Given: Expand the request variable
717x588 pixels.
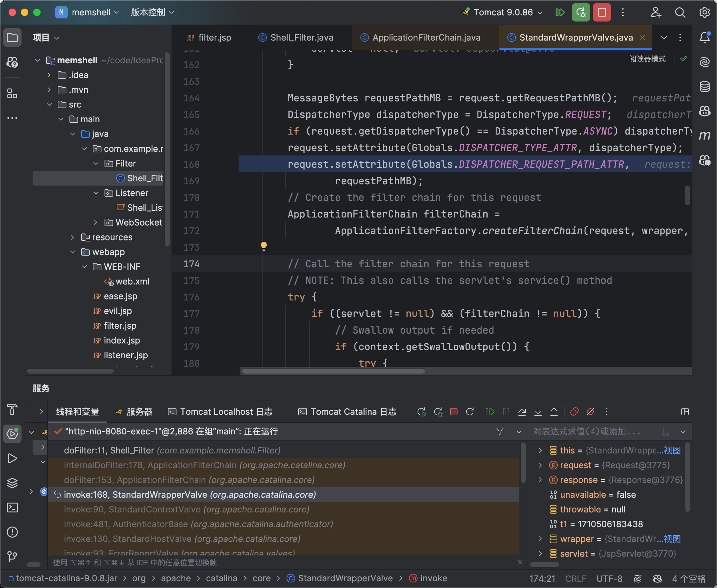Looking at the screenshot, I should click(x=541, y=465).
